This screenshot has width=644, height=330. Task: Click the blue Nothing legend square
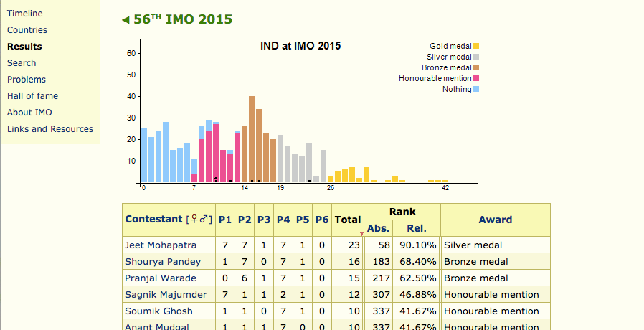pos(476,90)
